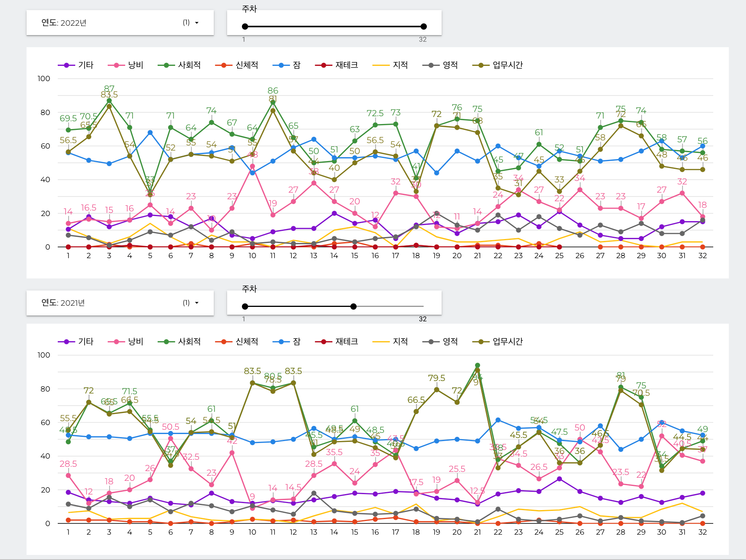
Task: Select the 87 사회적 peak point at week 3, top chart
Action: (109, 101)
